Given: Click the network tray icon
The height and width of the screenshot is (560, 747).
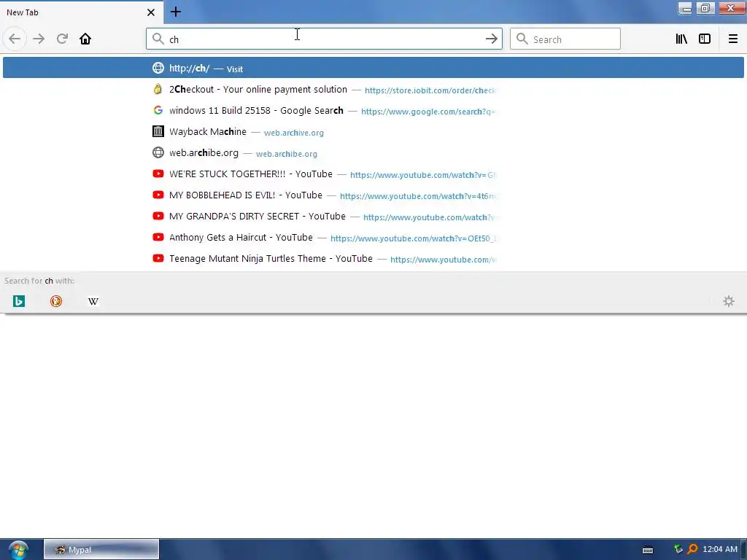Looking at the screenshot, I should coord(678,549).
